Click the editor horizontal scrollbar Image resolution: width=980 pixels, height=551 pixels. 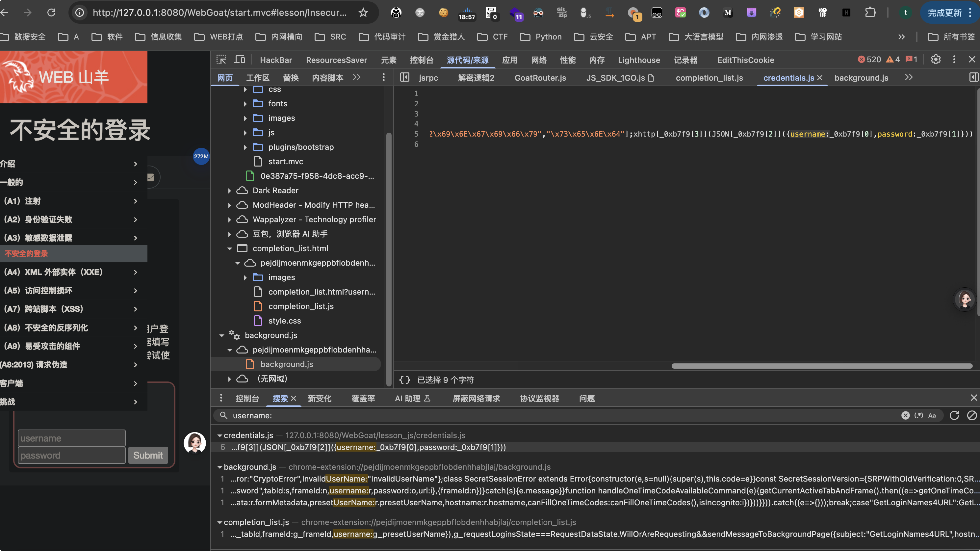[x=822, y=366]
